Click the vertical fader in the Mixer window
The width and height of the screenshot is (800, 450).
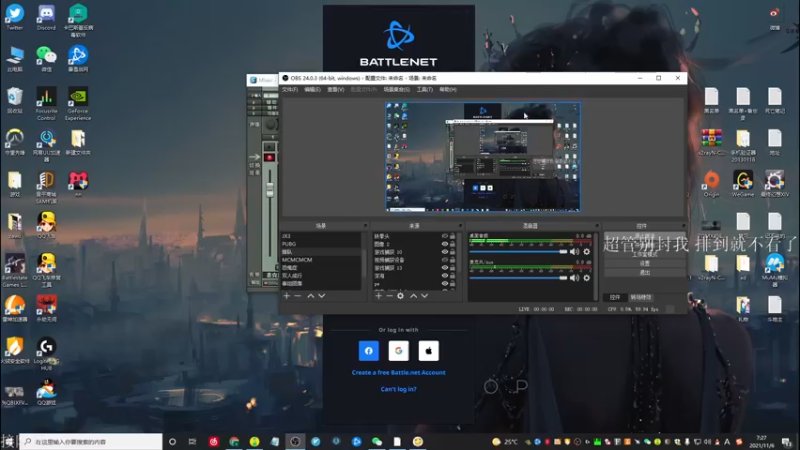270,190
